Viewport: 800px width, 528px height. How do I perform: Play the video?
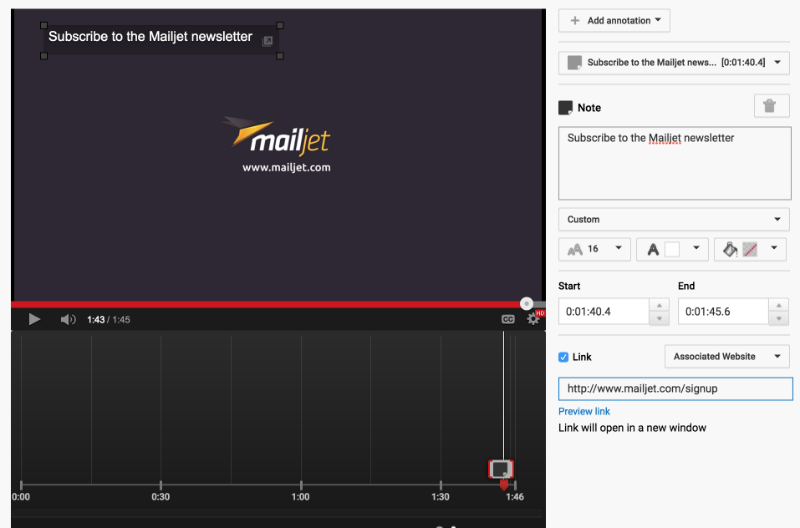[x=34, y=319]
